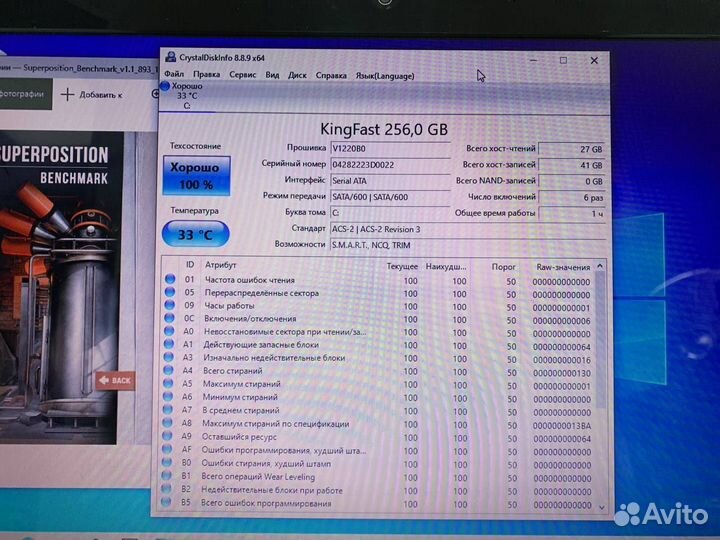Open the Вид menu

272,75
